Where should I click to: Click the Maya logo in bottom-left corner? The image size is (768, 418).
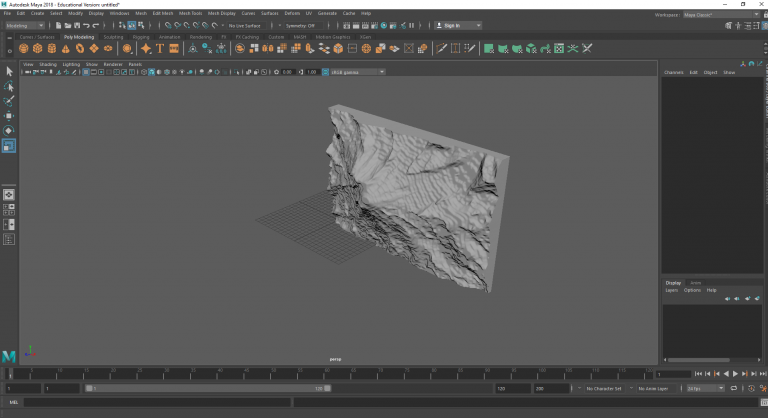[9, 357]
